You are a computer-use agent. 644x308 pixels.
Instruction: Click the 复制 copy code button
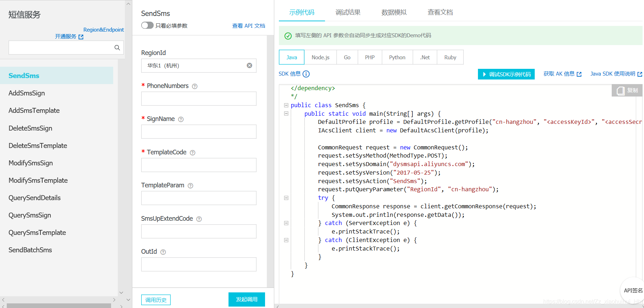tap(627, 90)
